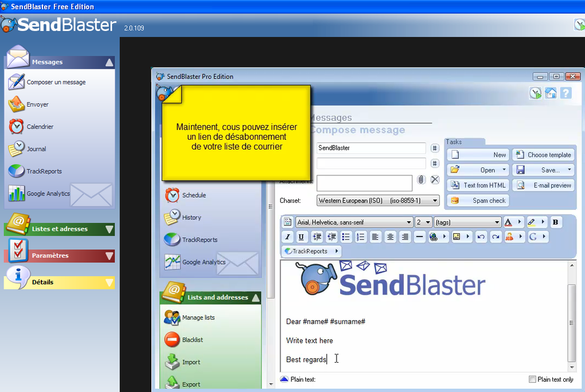The height and width of the screenshot is (392, 585).
Task: Open the Calendrier item
Action: point(32,127)
